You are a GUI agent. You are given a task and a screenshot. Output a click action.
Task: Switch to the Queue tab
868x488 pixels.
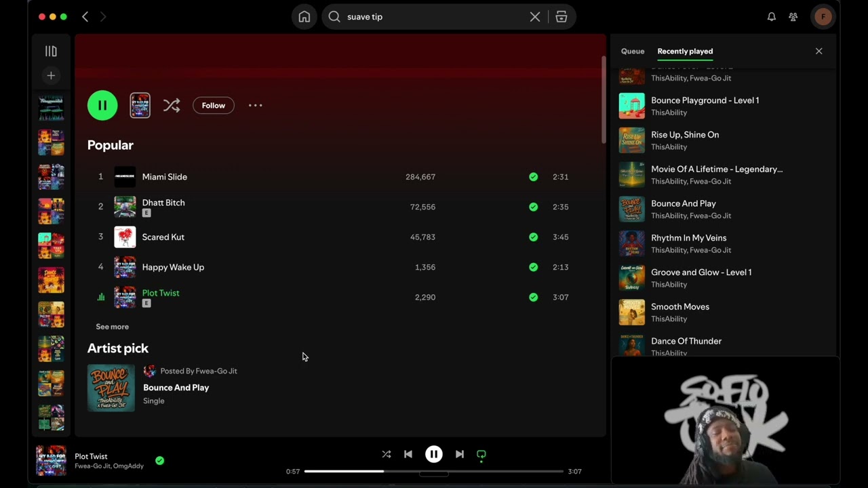point(633,52)
